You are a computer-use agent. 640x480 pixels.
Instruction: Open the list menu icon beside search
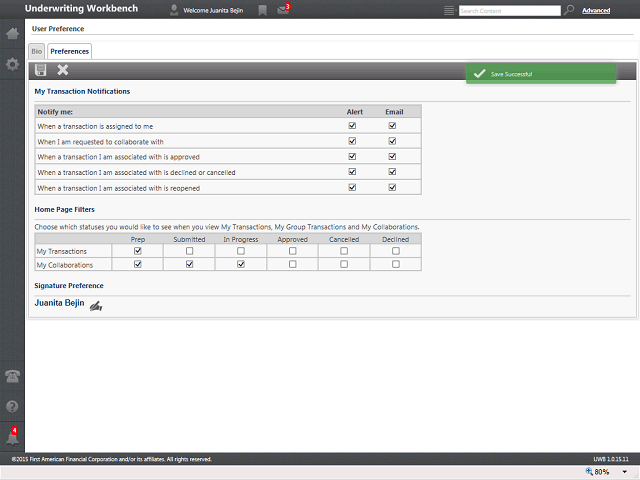click(x=449, y=11)
